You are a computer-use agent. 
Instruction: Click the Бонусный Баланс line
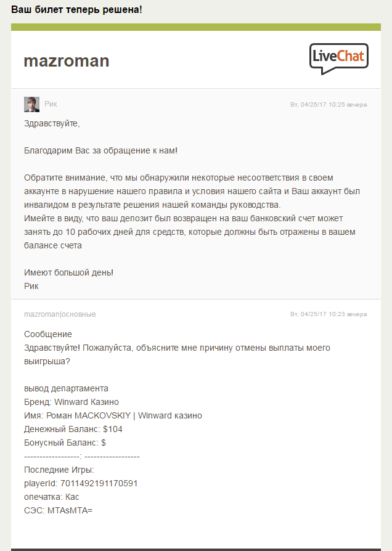pos(65,443)
